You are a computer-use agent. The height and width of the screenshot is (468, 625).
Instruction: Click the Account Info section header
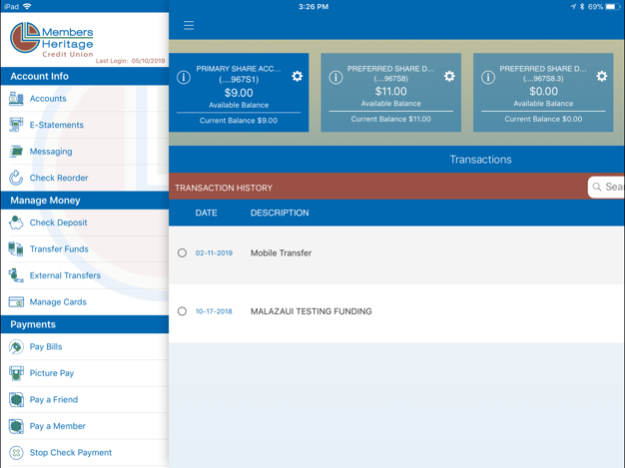coord(85,76)
